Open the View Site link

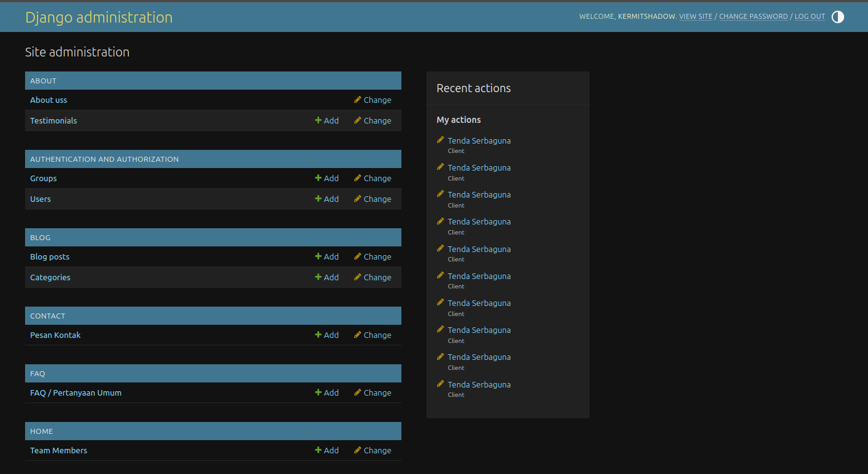coord(696,17)
